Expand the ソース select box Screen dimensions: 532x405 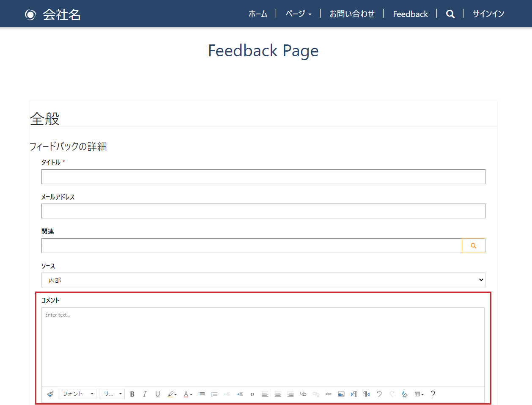[263, 280]
